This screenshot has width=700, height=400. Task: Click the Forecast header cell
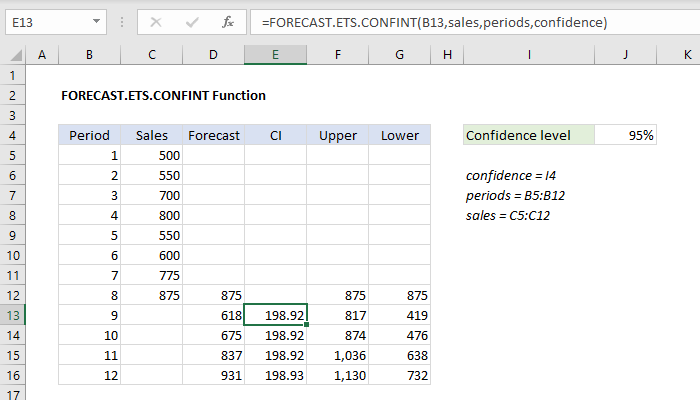[x=213, y=135]
